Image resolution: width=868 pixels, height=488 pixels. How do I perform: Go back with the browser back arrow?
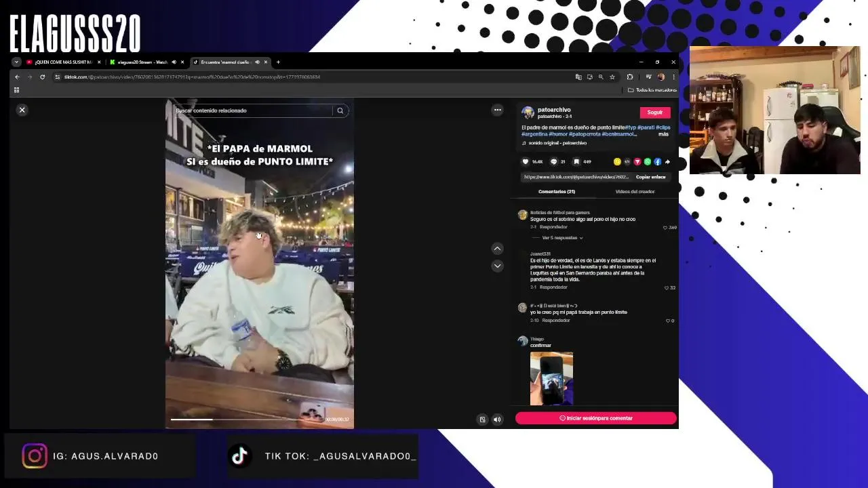(x=17, y=77)
